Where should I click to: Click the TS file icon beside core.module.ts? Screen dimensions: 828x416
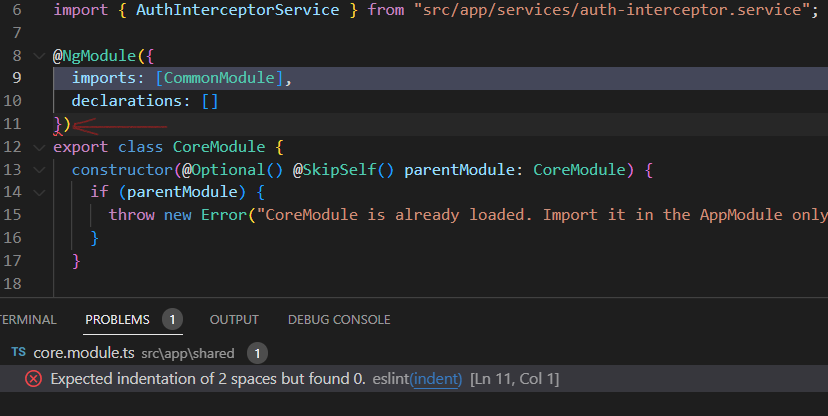click(18, 353)
